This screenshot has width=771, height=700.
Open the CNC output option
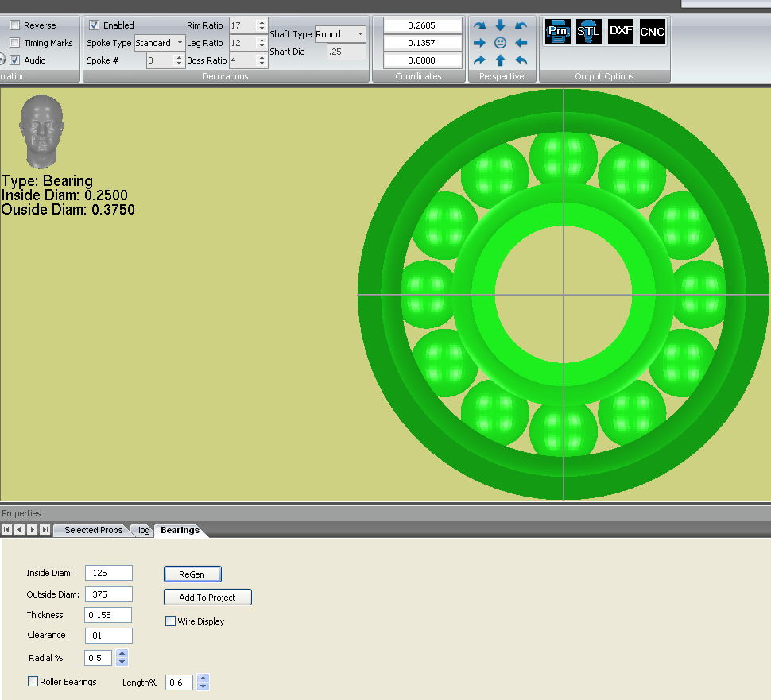(x=653, y=32)
